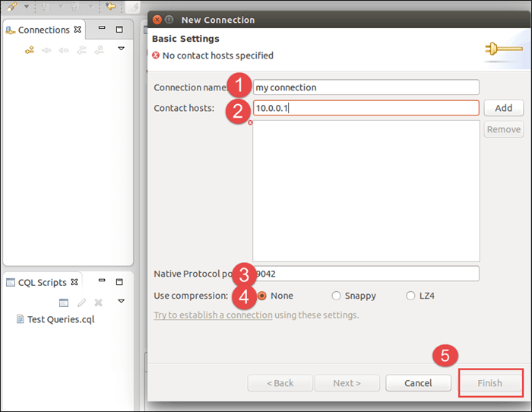
Task: Click the flashlight search icon in top toolbar
Action: coord(11,7)
